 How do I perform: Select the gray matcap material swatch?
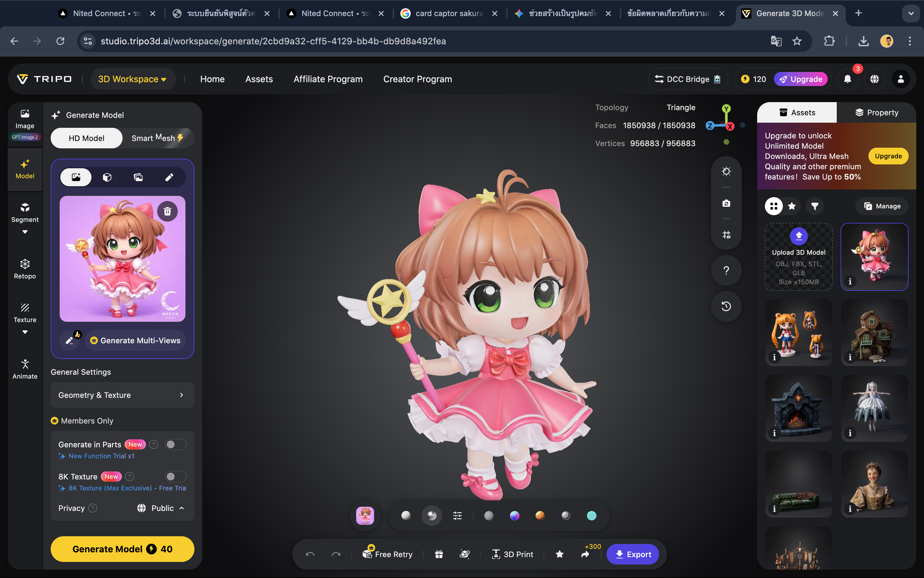click(x=489, y=516)
